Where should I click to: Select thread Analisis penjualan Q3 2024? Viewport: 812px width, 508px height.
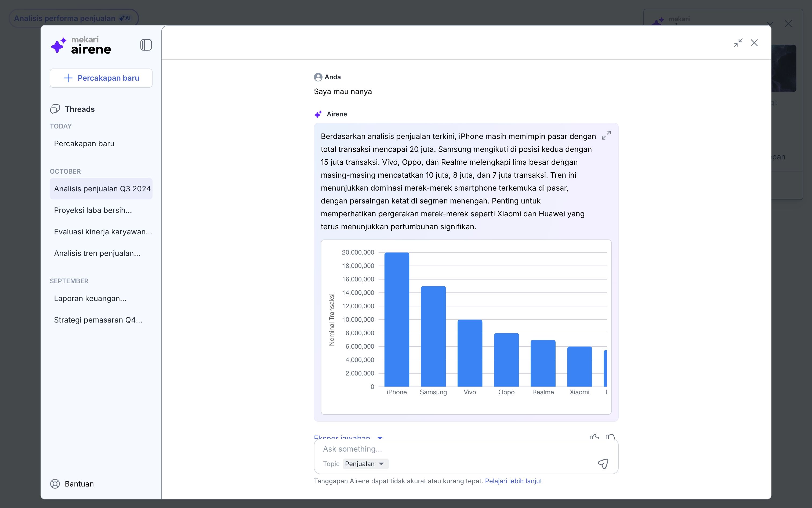click(x=101, y=188)
